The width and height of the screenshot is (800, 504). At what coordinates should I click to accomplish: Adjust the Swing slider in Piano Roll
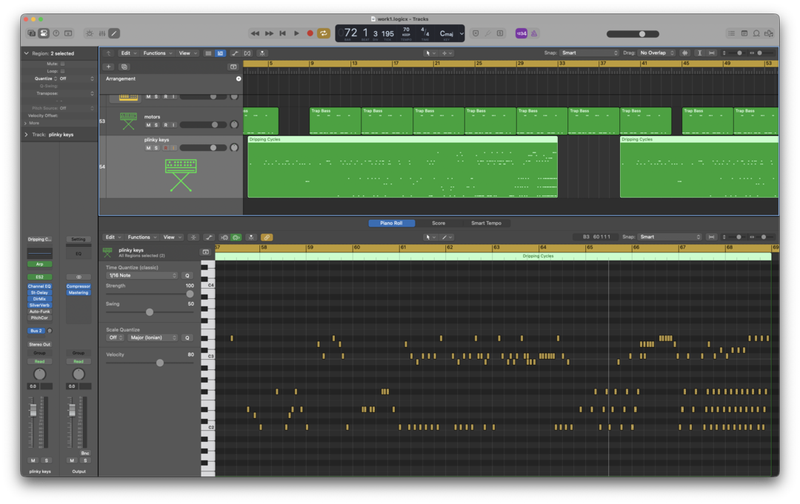[150, 311]
